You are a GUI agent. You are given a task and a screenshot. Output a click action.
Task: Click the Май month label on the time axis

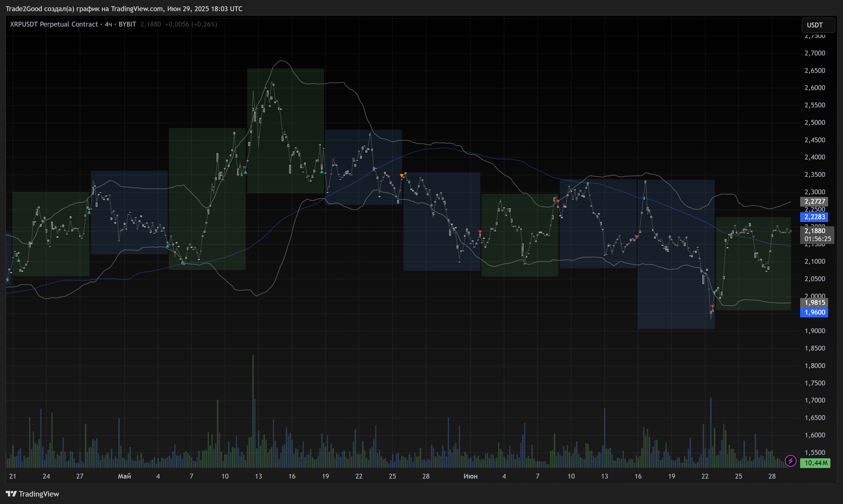(x=124, y=476)
